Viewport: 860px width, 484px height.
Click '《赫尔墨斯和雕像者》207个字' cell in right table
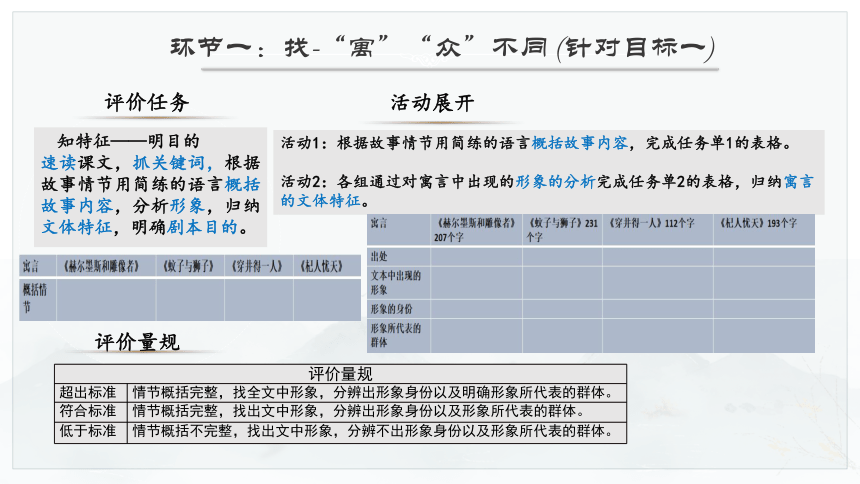pyautogui.click(x=476, y=230)
